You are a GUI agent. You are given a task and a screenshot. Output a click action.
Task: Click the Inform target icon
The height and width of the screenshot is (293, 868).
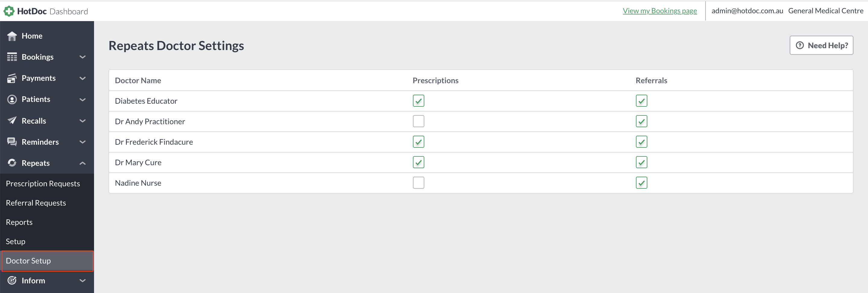(x=12, y=281)
